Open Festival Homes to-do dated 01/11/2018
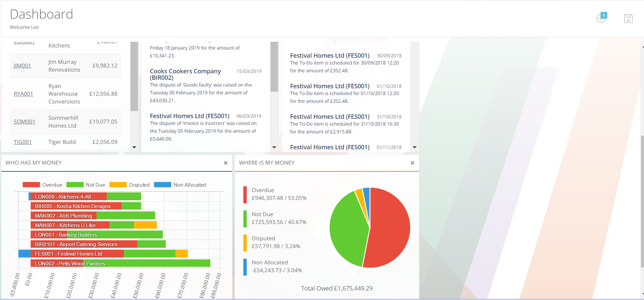Viewport: 644px width, 300px height. click(x=330, y=147)
